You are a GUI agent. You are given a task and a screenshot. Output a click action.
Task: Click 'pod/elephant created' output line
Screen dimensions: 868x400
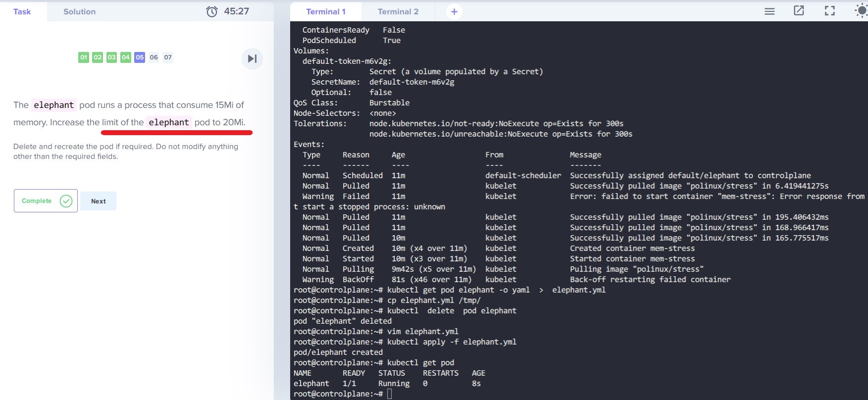pos(338,352)
